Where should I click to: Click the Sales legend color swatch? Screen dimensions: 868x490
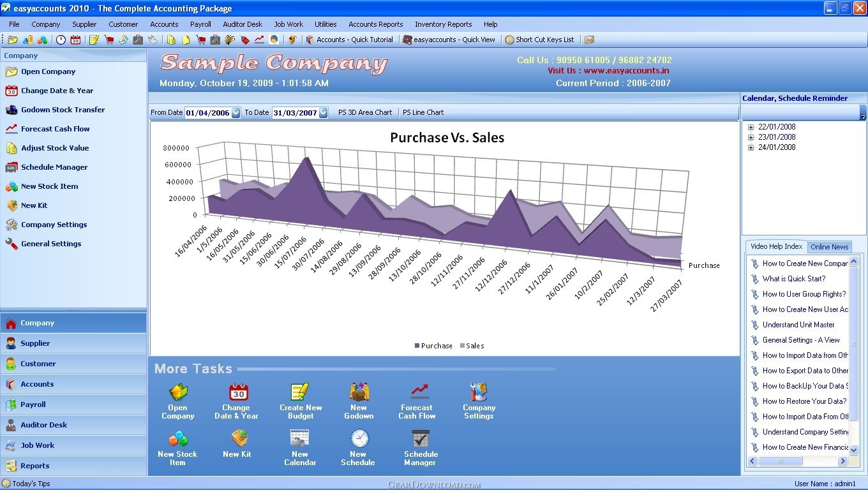463,346
